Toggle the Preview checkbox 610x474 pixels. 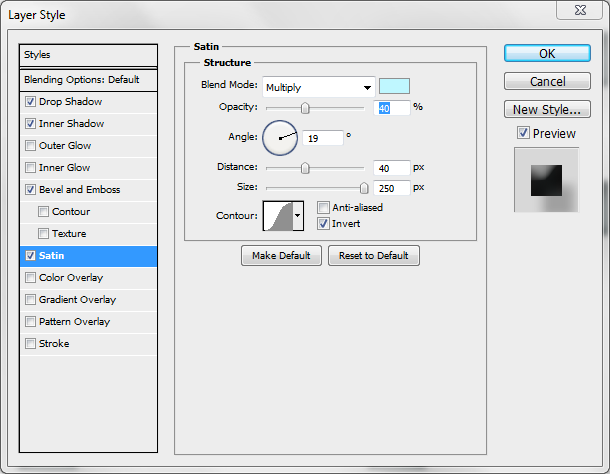pos(523,133)
